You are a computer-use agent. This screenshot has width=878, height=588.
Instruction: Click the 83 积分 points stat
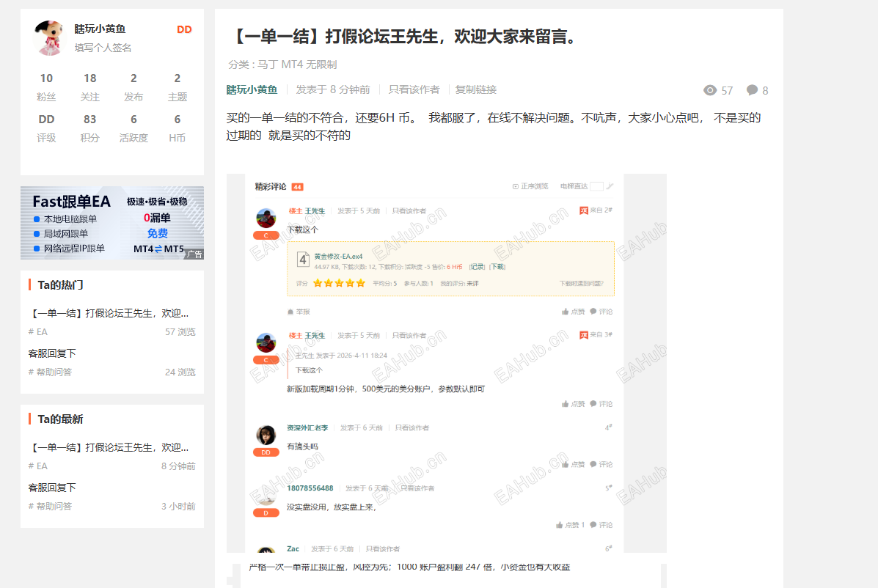coord(90,128)
